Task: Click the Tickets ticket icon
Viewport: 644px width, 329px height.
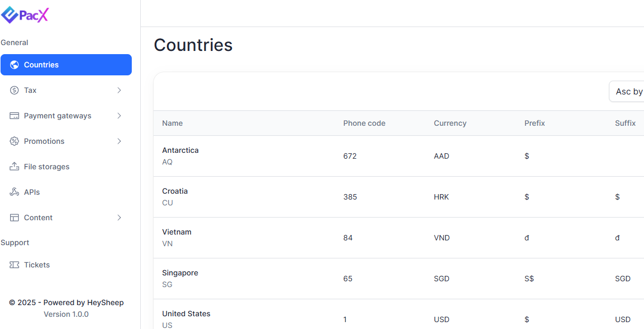Action: (14, 265)
